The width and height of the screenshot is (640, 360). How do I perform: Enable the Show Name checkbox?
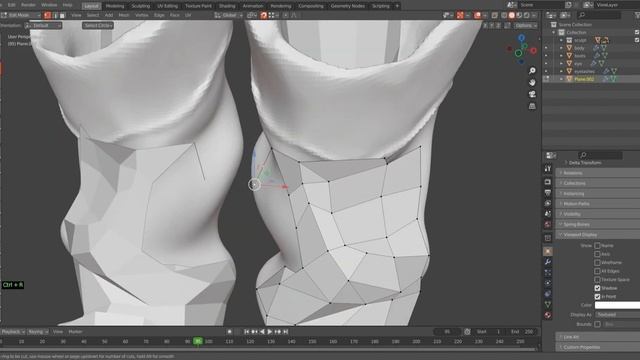(x=597, y=246)
